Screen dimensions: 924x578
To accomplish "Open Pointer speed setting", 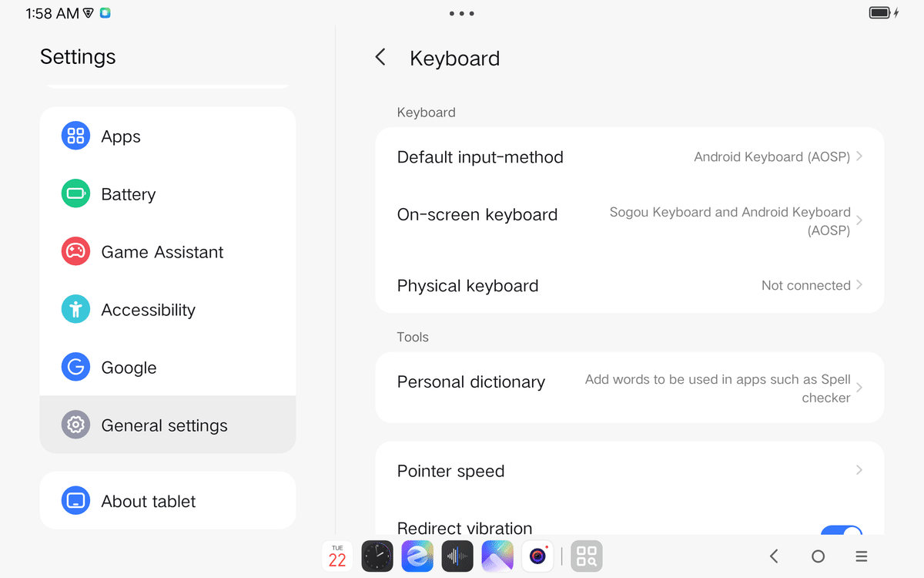I will pos(629,471).
